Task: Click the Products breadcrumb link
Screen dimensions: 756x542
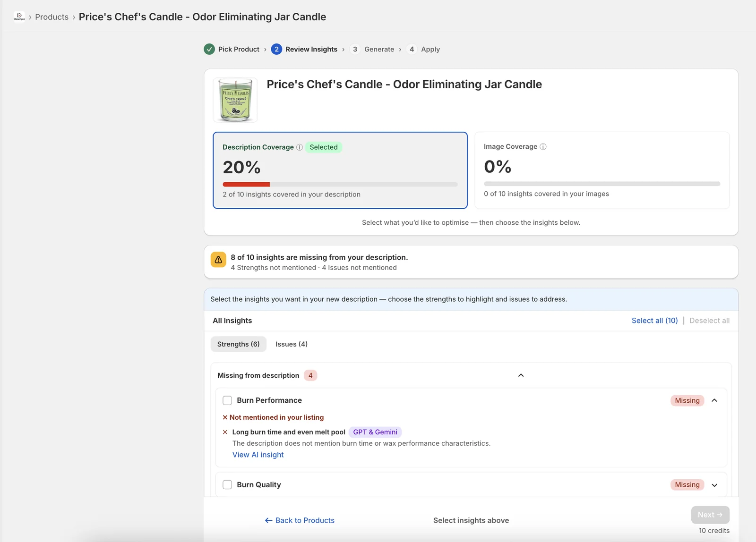Action: pyautogui.click(x=52, y=17)
